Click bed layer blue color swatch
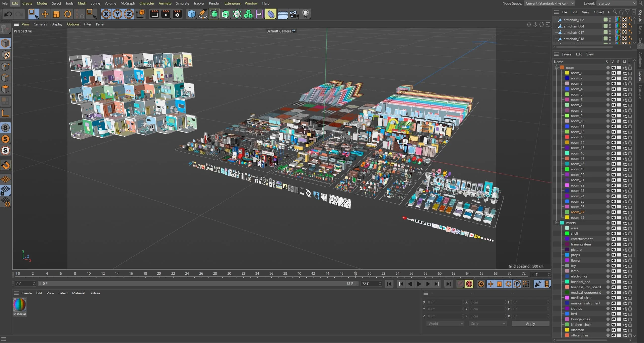644x343 pixels. coord(567,314)
